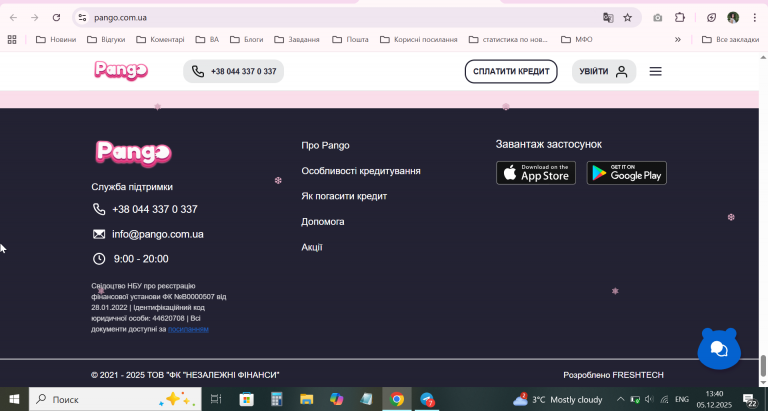
Task: Click the Chrome icon on the taskbar
Action: click(x=397, y=399)
